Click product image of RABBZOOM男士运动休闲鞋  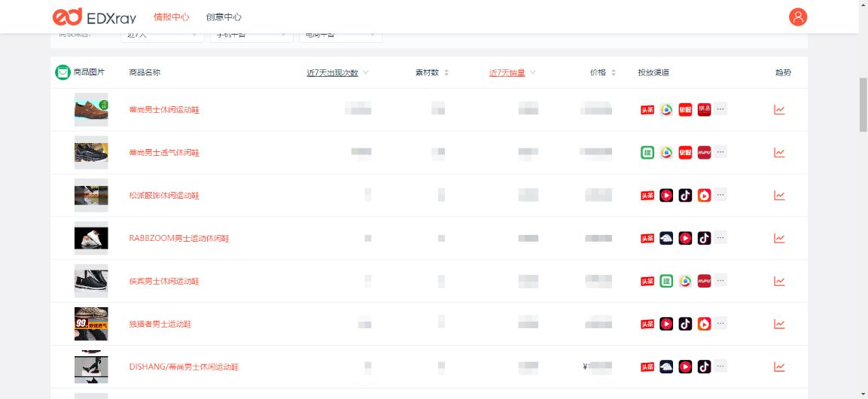(x=91, y=238)
